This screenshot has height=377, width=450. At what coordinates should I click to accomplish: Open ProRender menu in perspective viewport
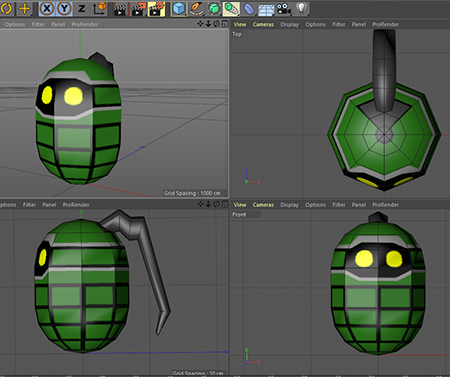pos(85,24)
